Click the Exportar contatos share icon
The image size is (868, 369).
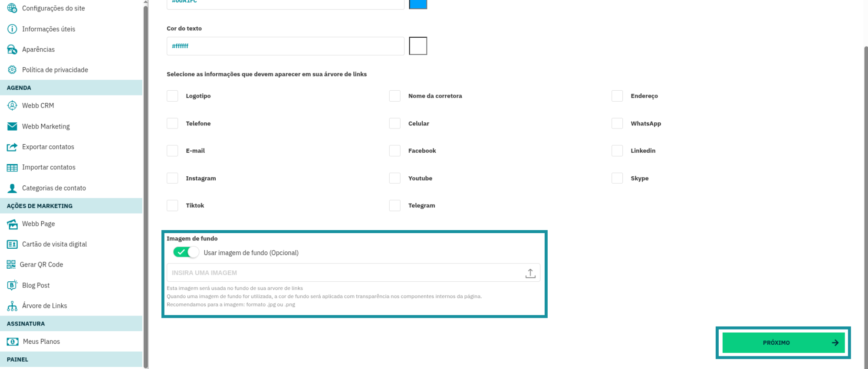[x=12, y=147]
